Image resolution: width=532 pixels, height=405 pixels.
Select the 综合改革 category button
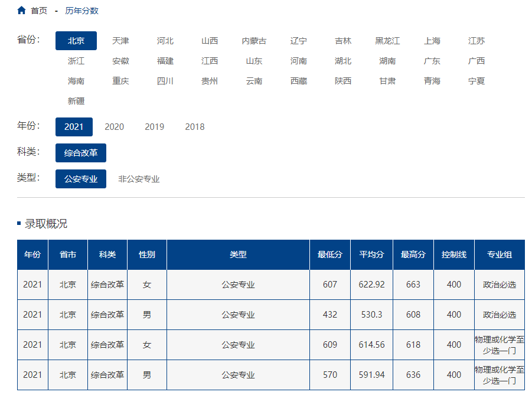[81, 153]
